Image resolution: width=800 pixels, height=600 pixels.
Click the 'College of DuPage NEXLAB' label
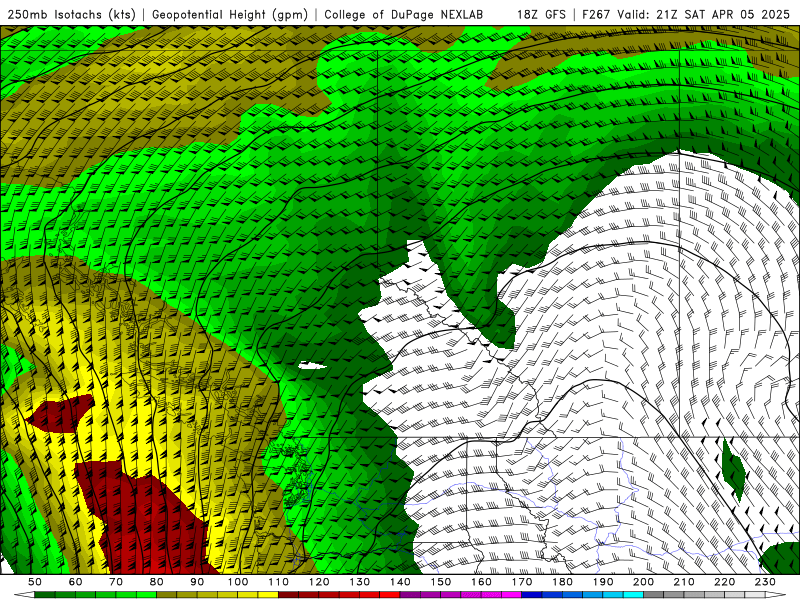coord(404,14)
